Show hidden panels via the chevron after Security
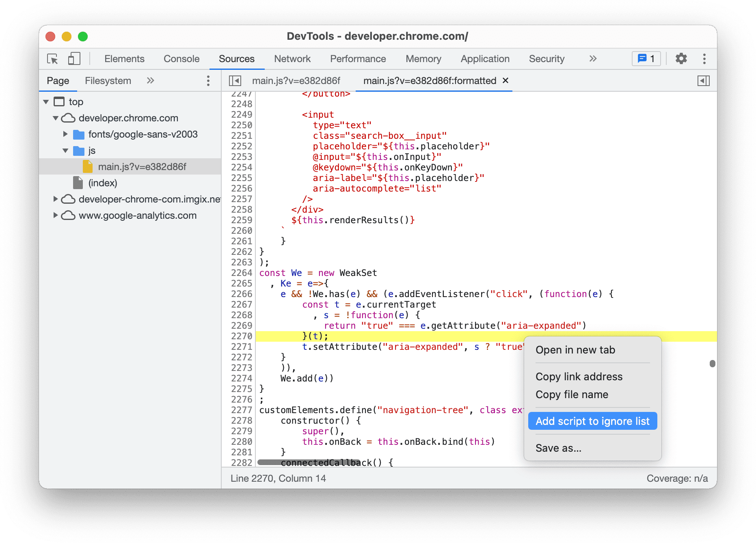Screen dimensions: 756x543 (592, 59)
